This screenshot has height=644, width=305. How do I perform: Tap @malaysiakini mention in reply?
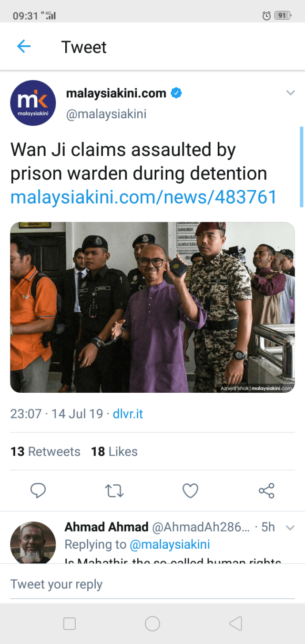(x=170, y=544)
